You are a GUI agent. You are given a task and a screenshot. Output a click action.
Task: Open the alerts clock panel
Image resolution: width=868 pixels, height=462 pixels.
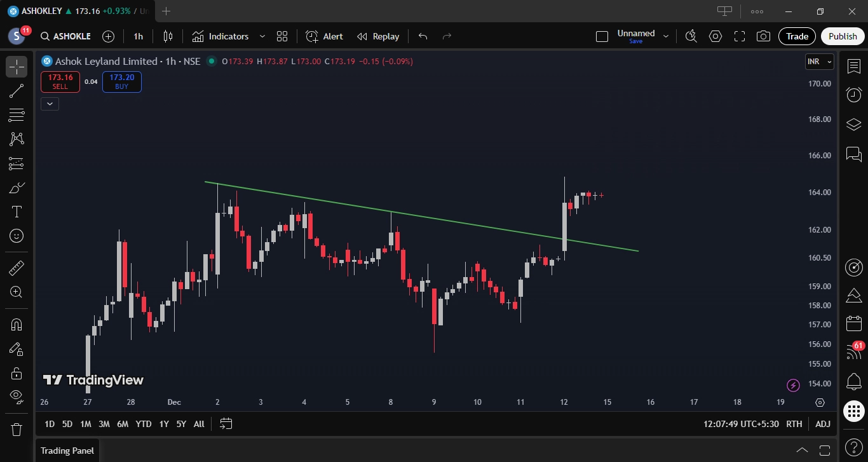click(854, 95)
